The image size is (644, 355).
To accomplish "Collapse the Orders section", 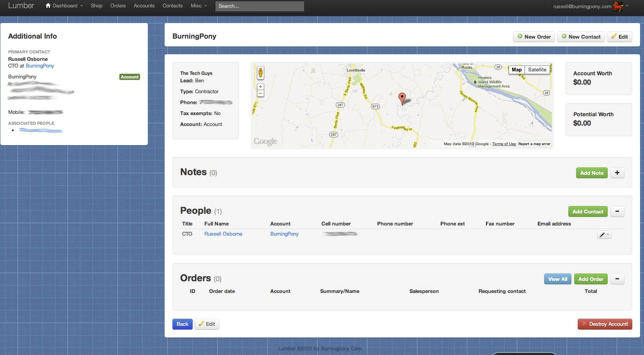I will click(x=617, y=279).
